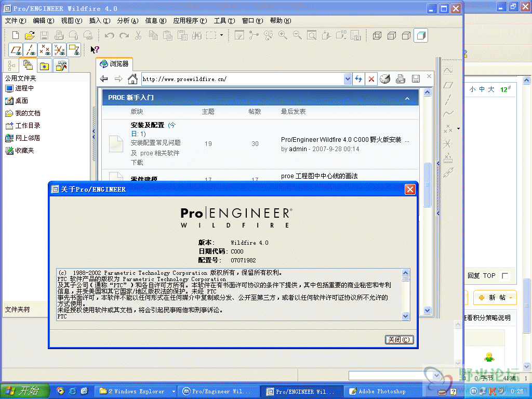Select 网上邻居 folder entry
The width and height of the screenshot is (532, 399).
[x=23, y=138]
